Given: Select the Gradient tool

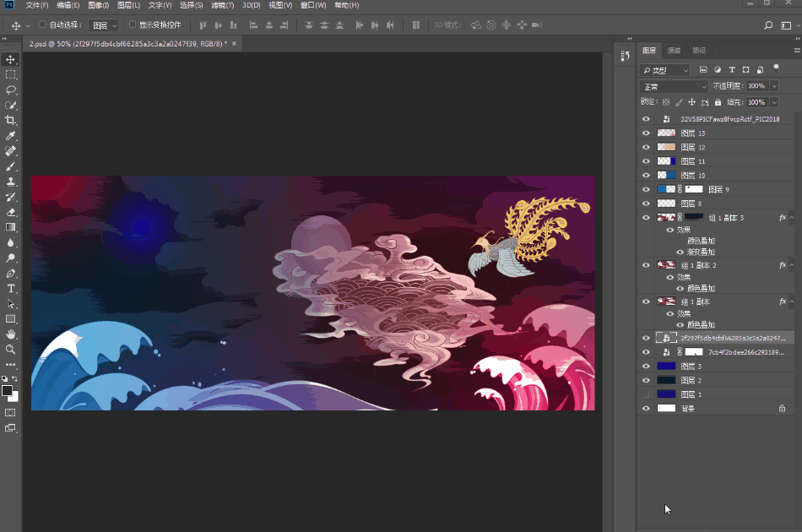Looking at the screenshot, I should [x=10, y=227].
